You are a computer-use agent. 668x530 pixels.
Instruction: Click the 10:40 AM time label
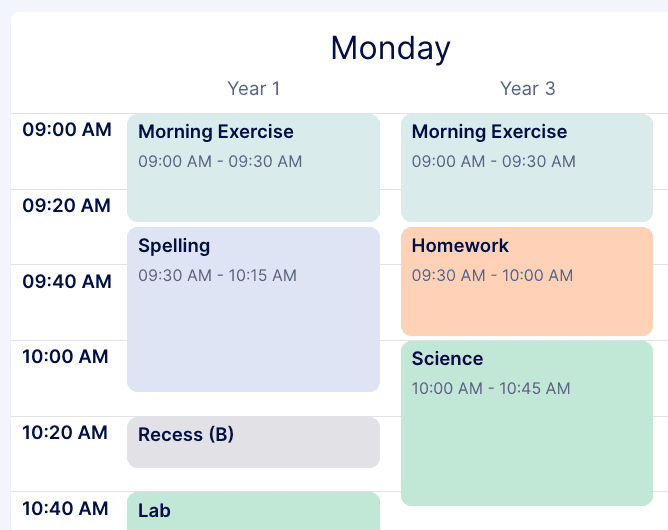(x=67, y=509)
